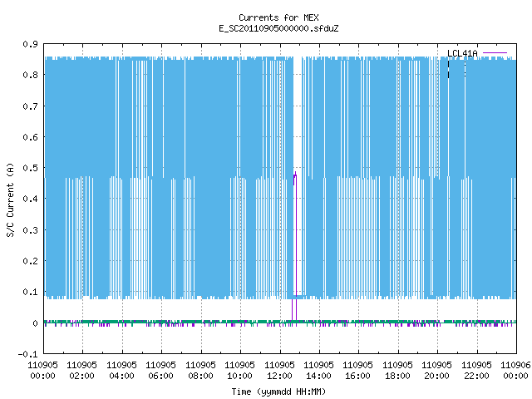Click the x-axis label '110905 12:00'

(x=279, y=371)
